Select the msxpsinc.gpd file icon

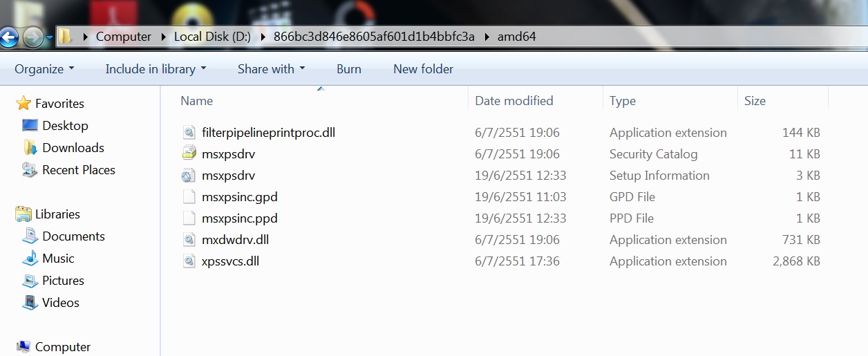click(x=189, y=196)
